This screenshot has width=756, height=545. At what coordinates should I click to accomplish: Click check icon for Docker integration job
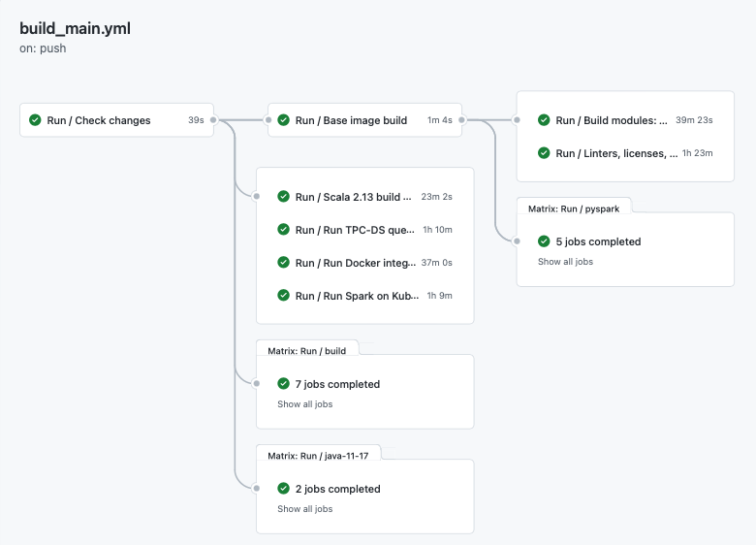pyautogui.click(x=284, y=263)
